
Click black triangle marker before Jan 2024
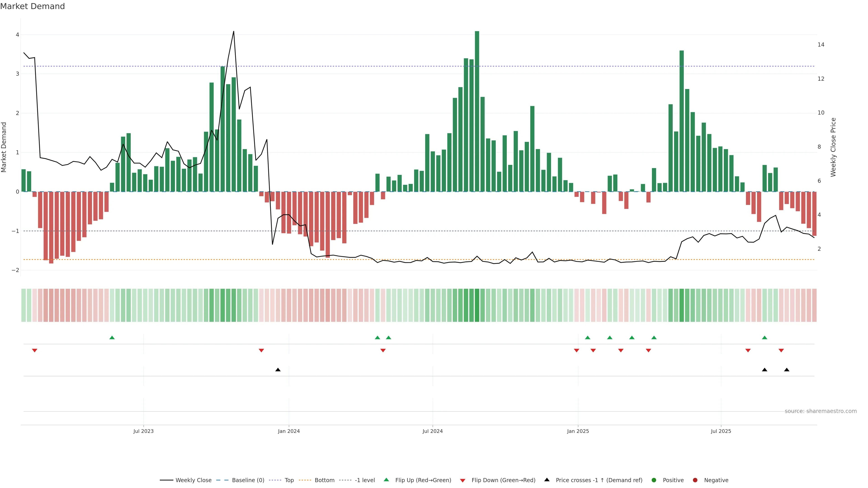pyautogui.click(x=278, y=370)
